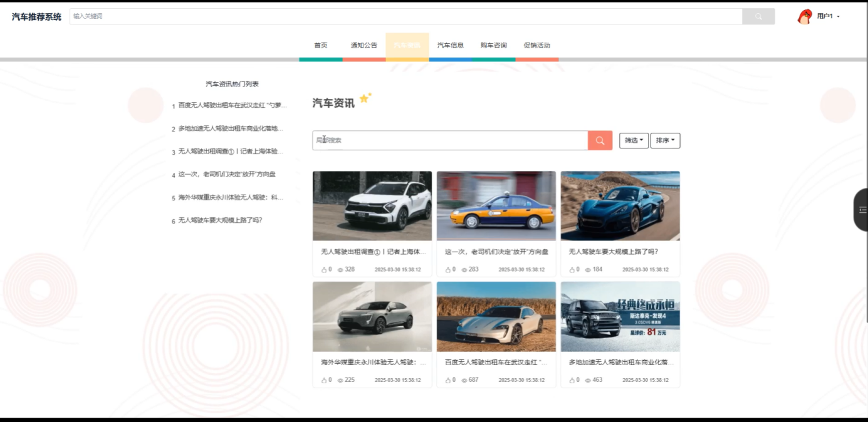
Task: Click the 汽车推荐系统 site title
Action: pyautogui.click(x=36, y=17)
